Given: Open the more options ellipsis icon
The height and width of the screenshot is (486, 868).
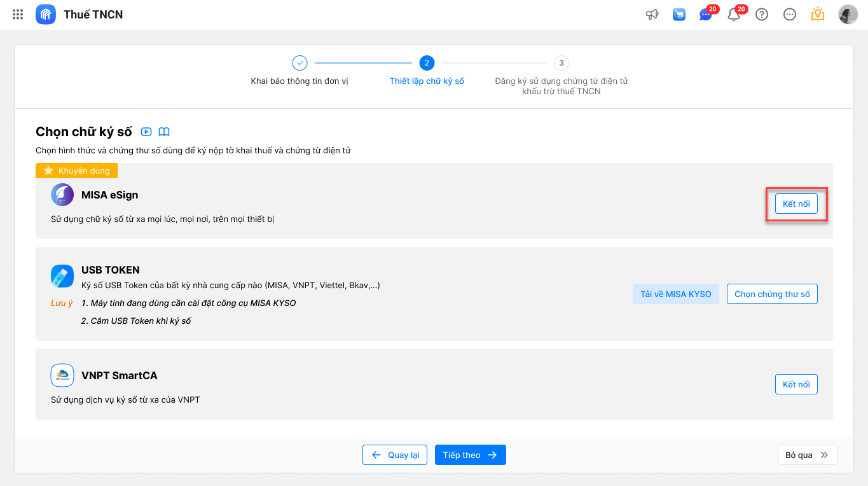Looking at the screenshot, I should coord(790,14).
